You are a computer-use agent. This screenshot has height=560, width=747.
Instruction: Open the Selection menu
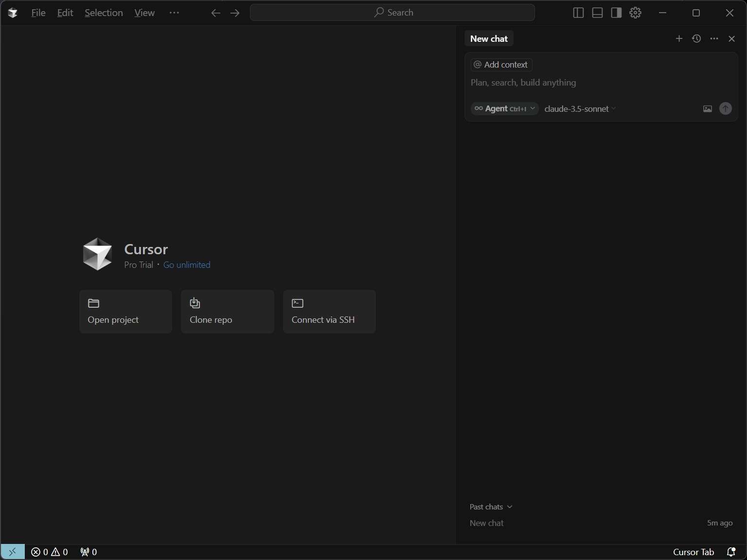pos(104,13)
